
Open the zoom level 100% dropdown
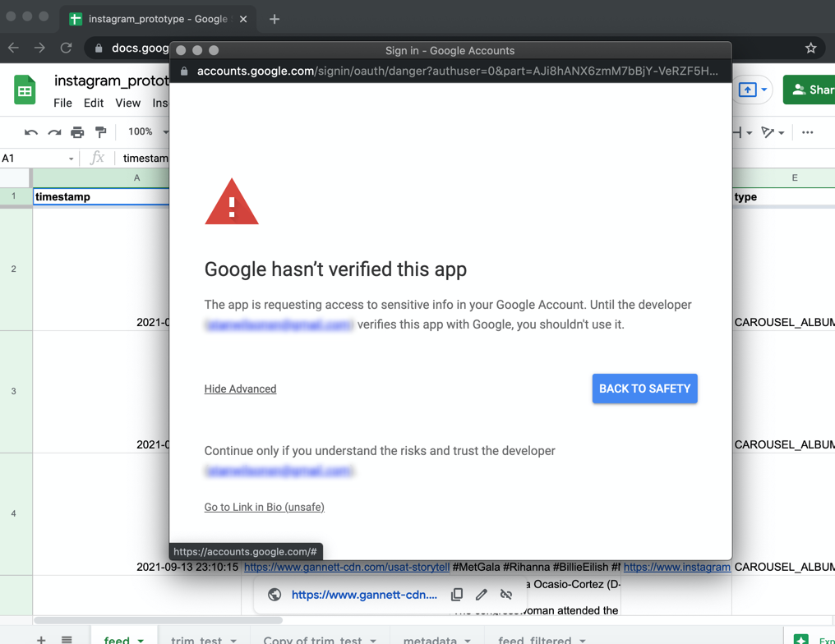click(x=146, y=132)
